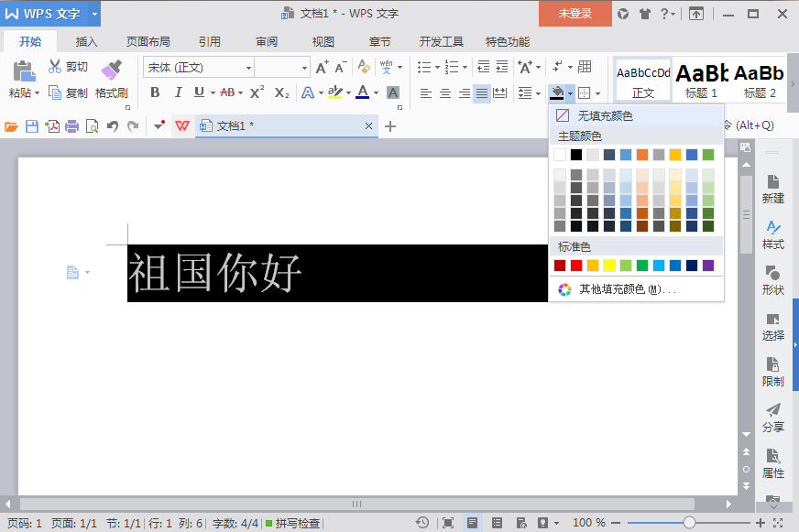The width and height of the screenshot is (799, 532).
Task: Export to PDF icon
Action: point(52,126)
